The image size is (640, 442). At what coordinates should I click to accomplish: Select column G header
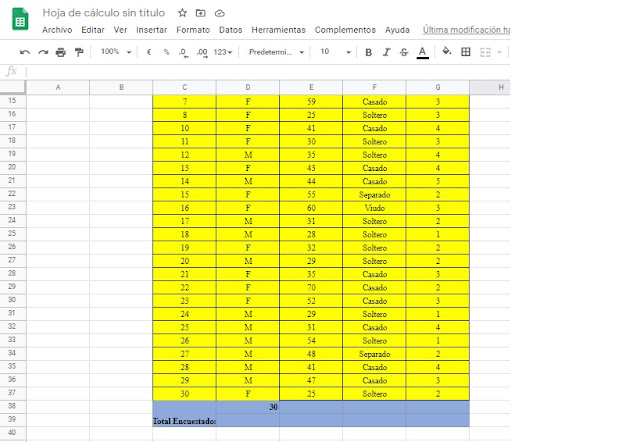(438, 87)
